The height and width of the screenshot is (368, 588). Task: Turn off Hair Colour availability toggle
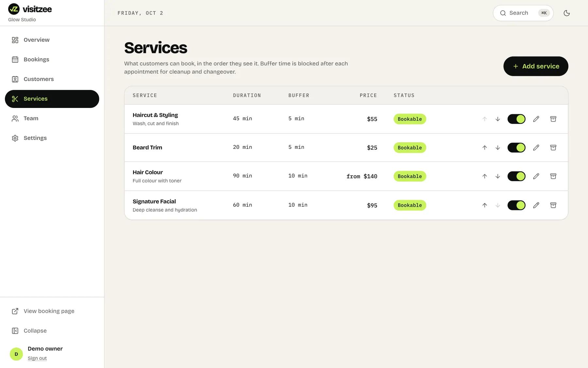(516, 176)
